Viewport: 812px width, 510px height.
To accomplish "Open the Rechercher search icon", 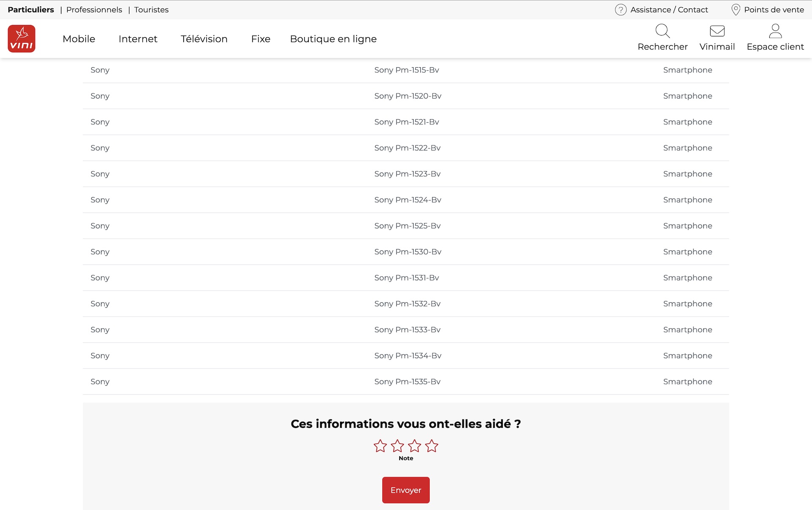I will [662, 31].
